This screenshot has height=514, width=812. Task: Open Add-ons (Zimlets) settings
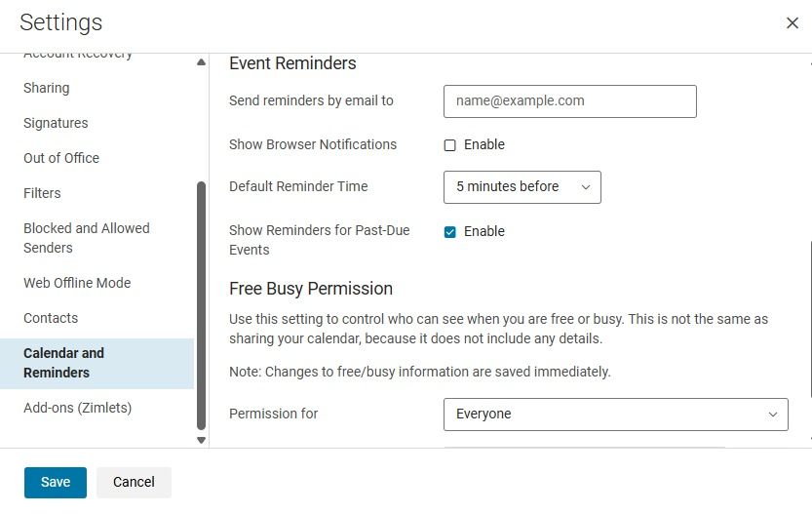77,408
